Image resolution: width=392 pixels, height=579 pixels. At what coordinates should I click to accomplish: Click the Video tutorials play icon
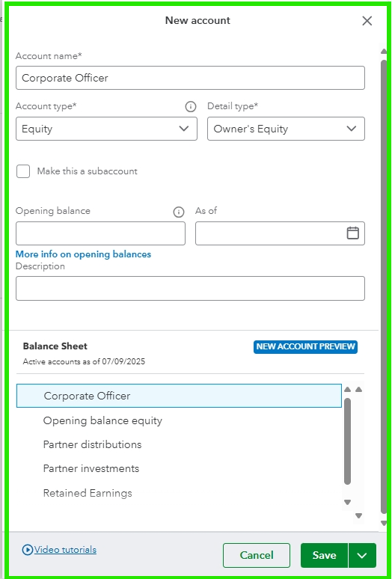28,550
